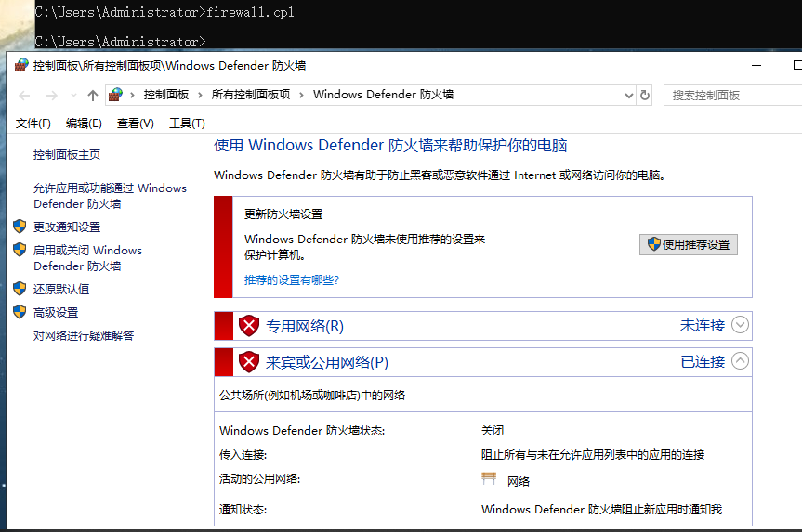Select Windows Defender 防火墙 breadcrumb
Viewport: 802px width, 532px height.
383,95
